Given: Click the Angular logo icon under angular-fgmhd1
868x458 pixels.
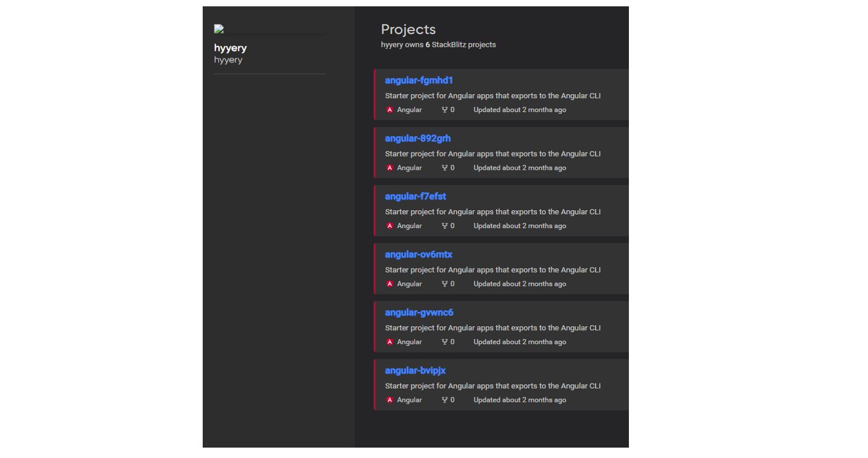Looking at the screenshot, I should point(390,110).
